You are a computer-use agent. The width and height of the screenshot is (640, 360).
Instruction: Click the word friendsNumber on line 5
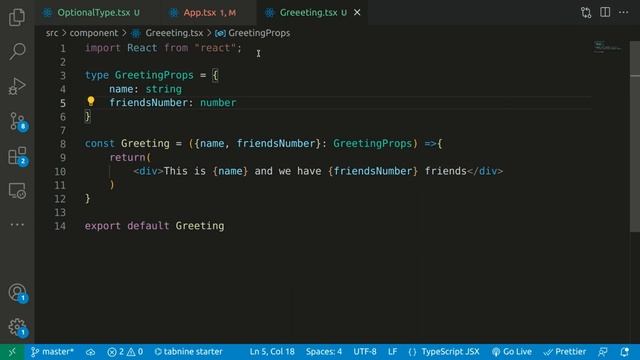pos(148,102)
